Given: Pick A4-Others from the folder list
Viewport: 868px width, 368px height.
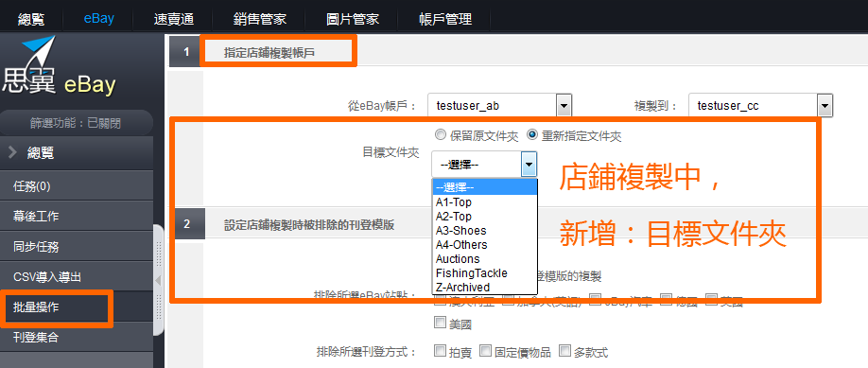Looking at the screenshot, I should click(x=484, y=244).
